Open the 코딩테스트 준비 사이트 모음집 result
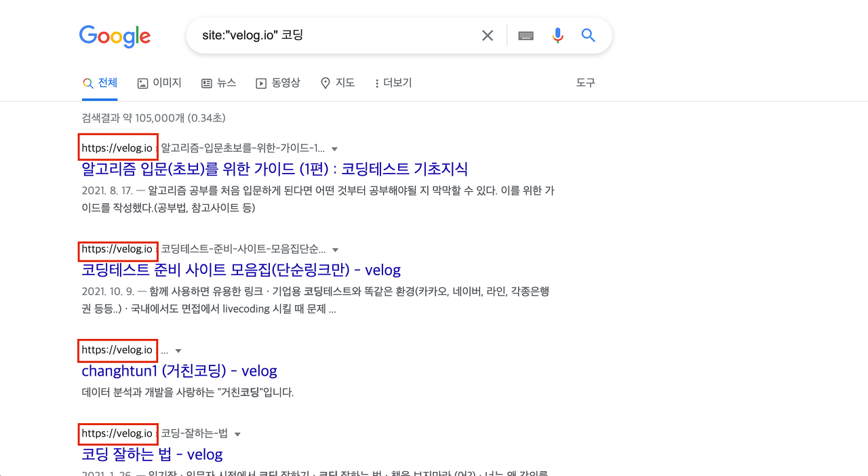This screenshot has width=868, height=476. 241,269
